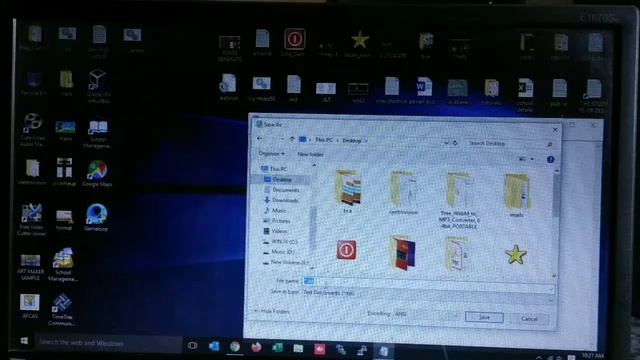The image size is (640, 360).
Task: Open the Word document icon on desktop
Action: tap(424, 90)
